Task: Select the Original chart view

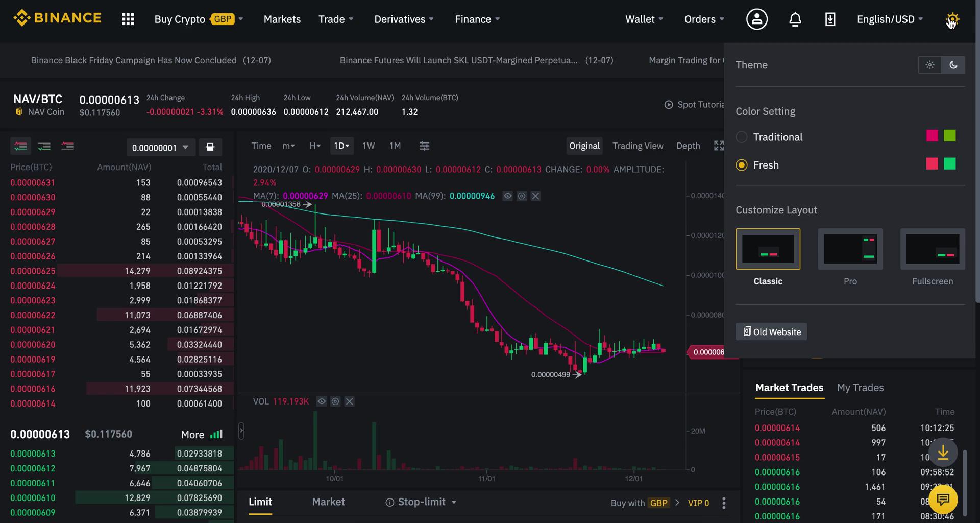Action: coord(584,146)
